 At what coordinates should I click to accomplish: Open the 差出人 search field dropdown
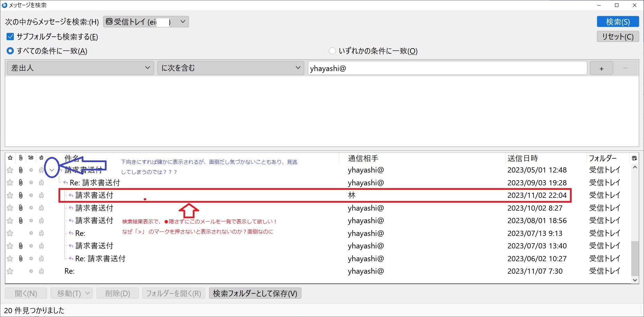80,68
